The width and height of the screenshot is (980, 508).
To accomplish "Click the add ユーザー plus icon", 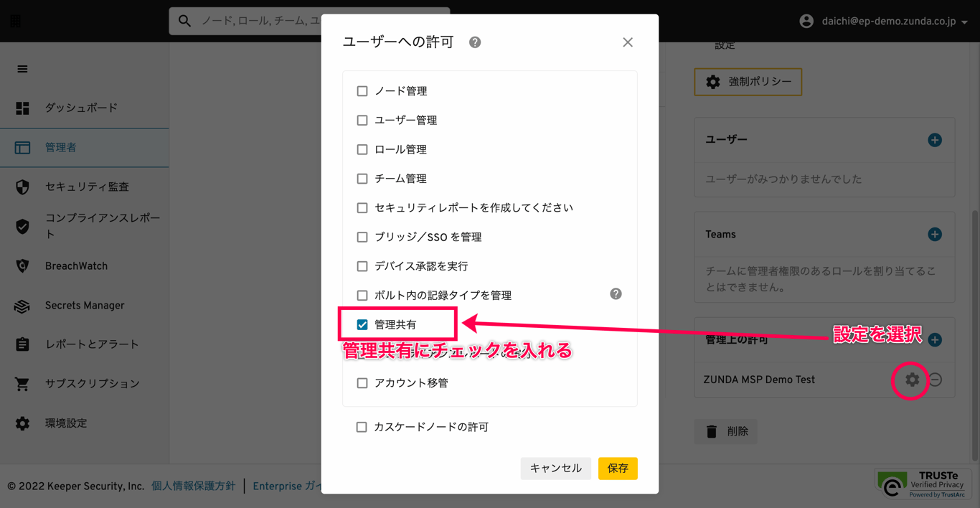I will coord(935,140).
